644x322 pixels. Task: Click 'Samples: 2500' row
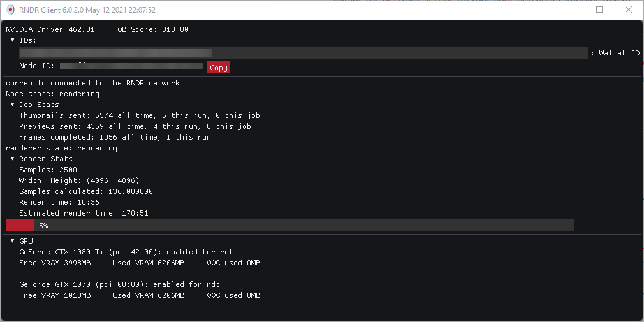[x=48, y=170]
